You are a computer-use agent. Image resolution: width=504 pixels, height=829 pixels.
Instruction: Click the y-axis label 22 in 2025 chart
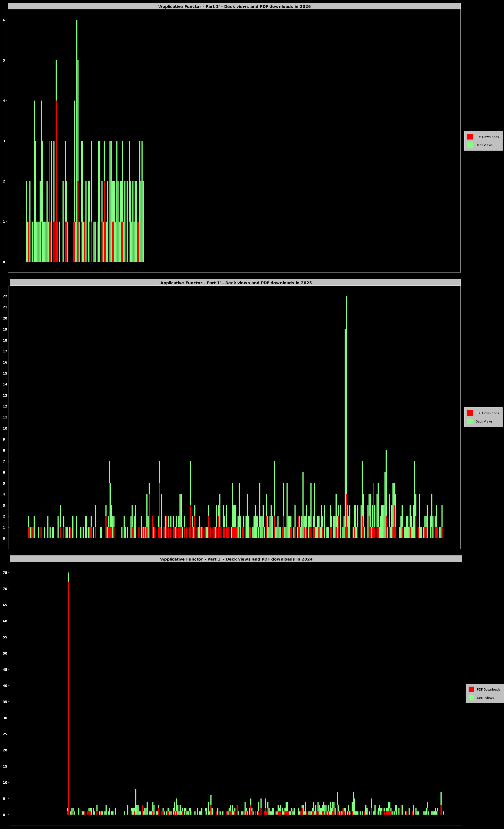tap(5, 296)
